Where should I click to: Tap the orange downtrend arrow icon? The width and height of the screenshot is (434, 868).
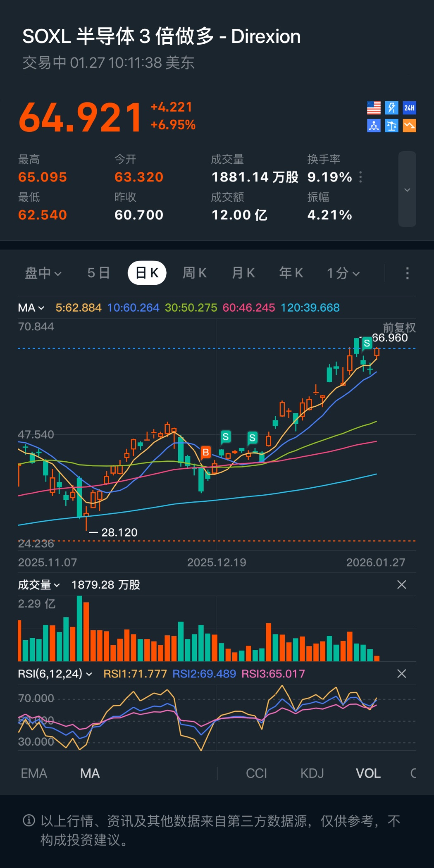click(x=409, y=126)
